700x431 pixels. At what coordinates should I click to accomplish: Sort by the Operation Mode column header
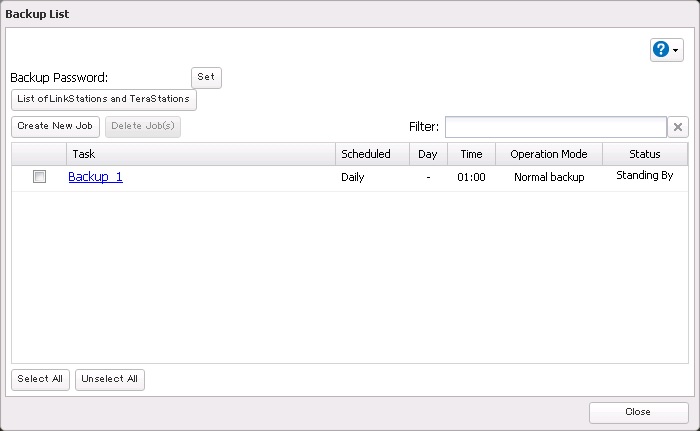pos(548,154)
